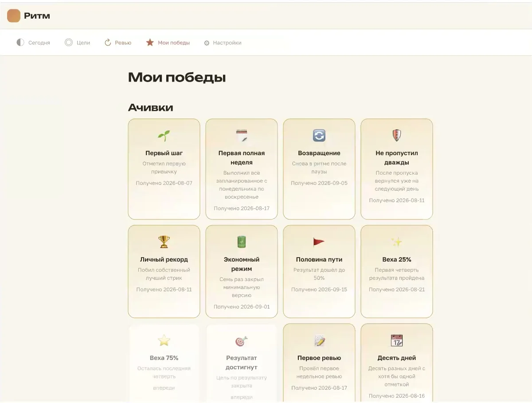The height and width of the screenshot is (403, 532).
Task: Click the Мои победы page heading
Action: (x=177, y=78)
